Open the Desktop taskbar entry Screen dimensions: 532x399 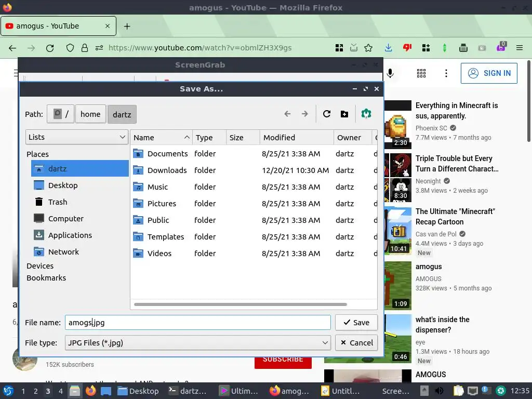138,391
